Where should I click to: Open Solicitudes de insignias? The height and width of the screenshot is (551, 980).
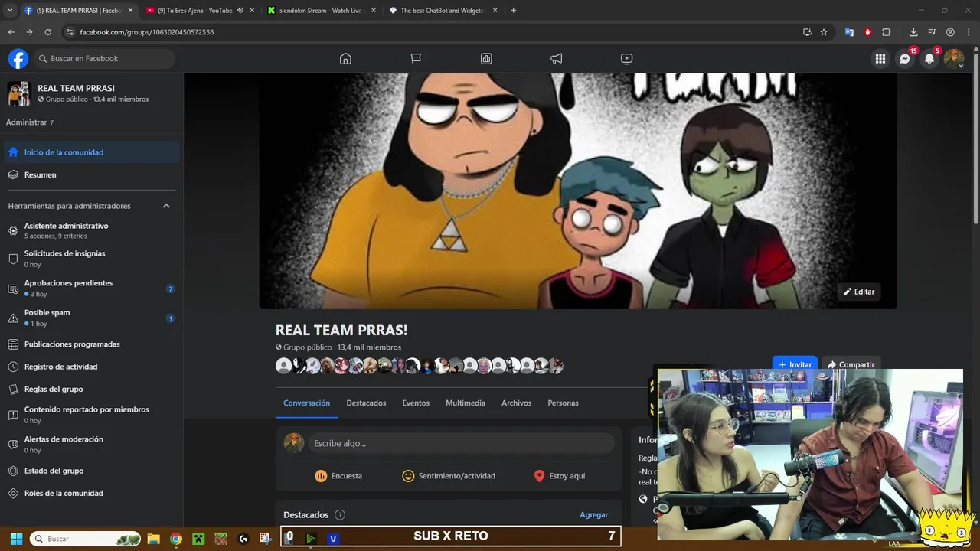click(91, 259)
